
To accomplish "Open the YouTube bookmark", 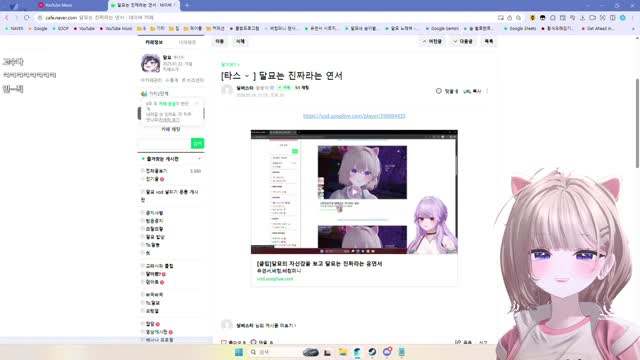I will (x=84, y=29).
